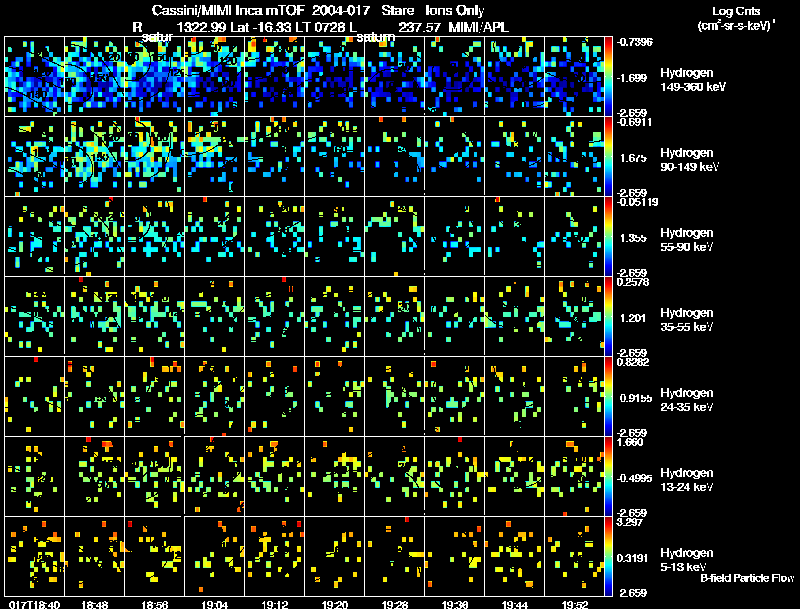Image resolution: width=800 pixels, height=609 pixels.
Task: Open the 90-149 keV image at 18:48
Action: point(94,156)
